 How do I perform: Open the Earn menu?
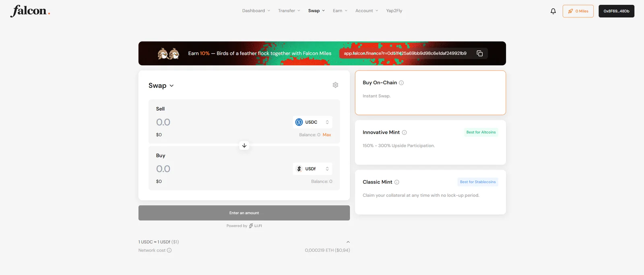(340, 11)
